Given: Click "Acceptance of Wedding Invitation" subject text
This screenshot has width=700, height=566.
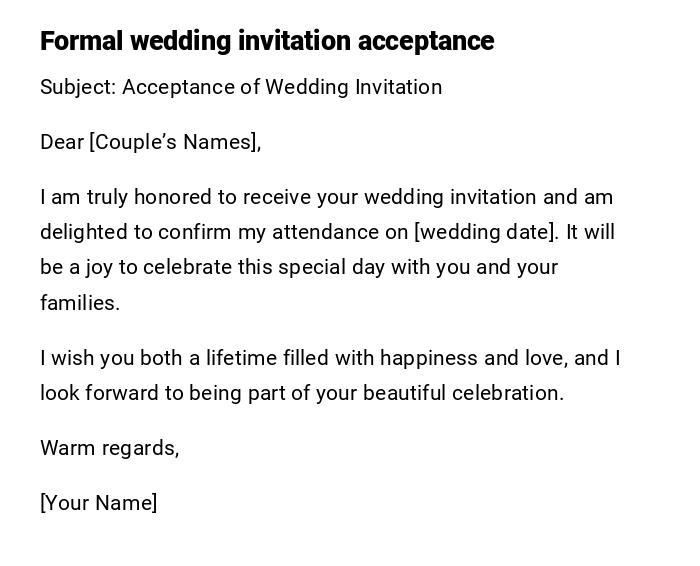Looking at the screenshot, I should pos(282,87).
